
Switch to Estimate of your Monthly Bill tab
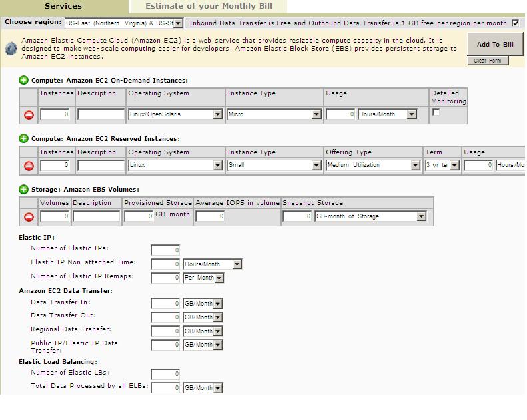pyautogui.click(x=209, y=6)
